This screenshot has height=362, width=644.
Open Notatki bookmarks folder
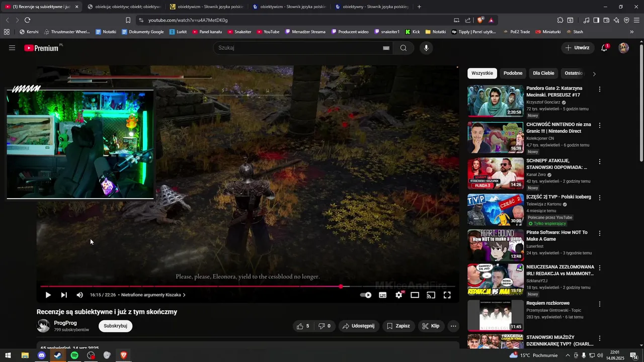[x=435, y=32]
